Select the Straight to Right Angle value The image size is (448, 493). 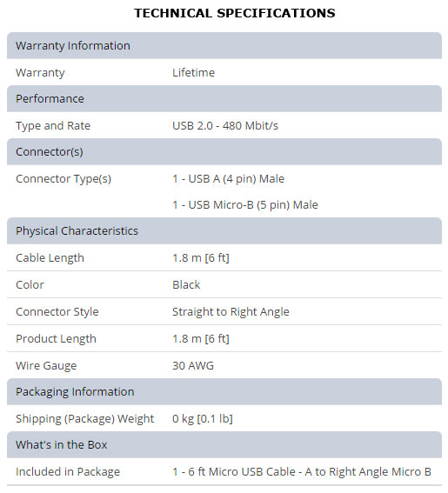point(231,312)
